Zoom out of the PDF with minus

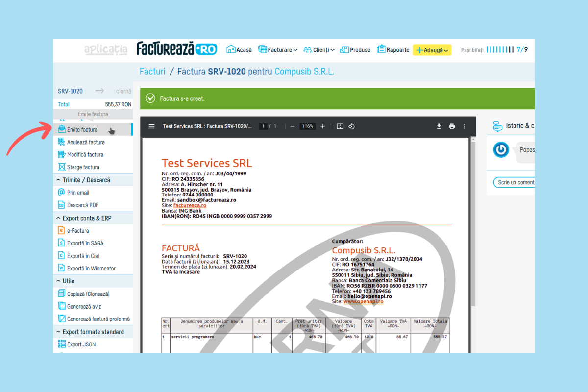tap(293, 126)
